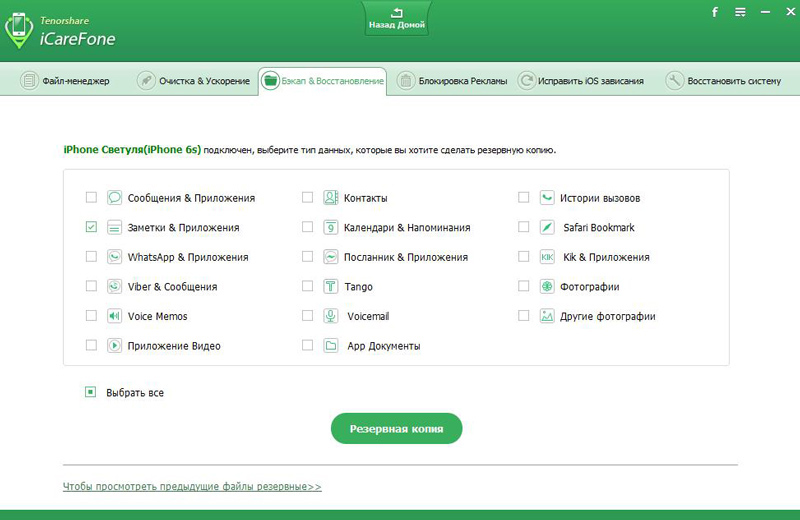
Task: Check the Фотографии checkbox
Action: pyautogui.click(x=523, y=286)
